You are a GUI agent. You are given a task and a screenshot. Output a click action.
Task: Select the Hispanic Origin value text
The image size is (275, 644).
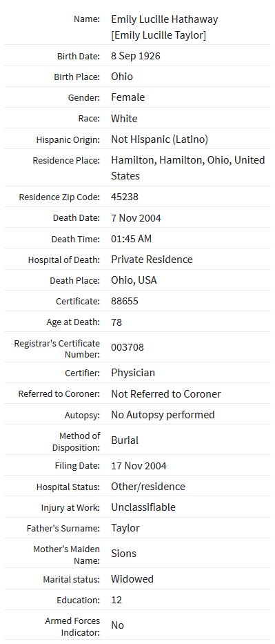pyautogui.click(x=159, y=139)
